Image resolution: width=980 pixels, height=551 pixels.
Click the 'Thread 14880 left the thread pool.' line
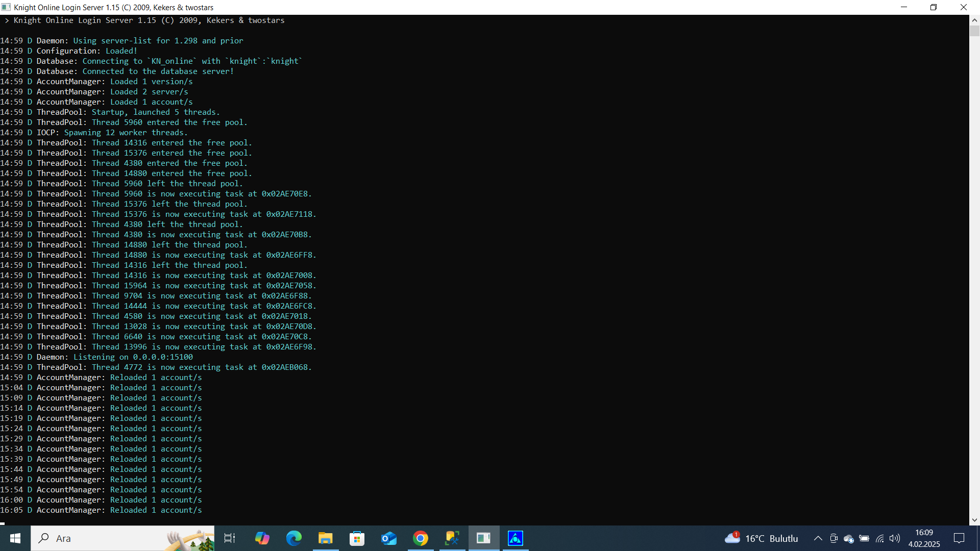pos(124,245)
